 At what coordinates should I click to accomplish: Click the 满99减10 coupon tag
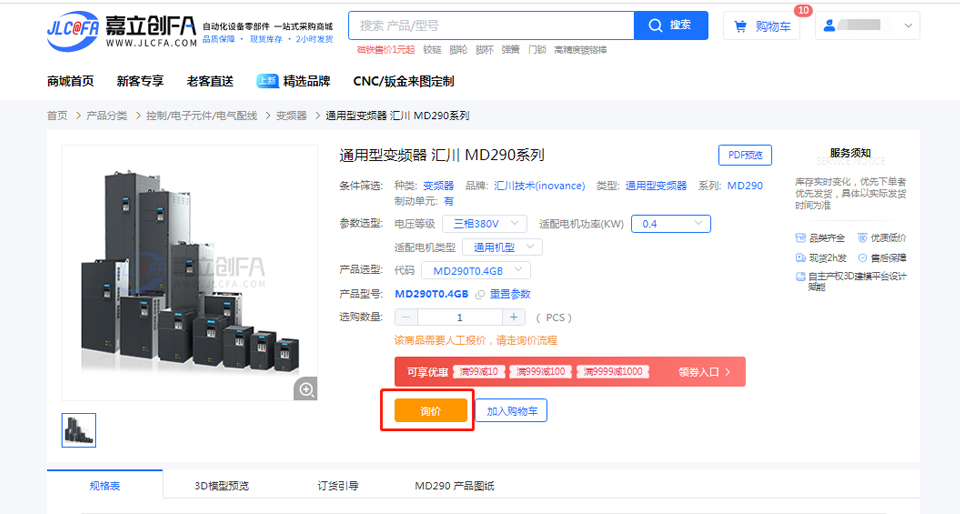(479, 372)
